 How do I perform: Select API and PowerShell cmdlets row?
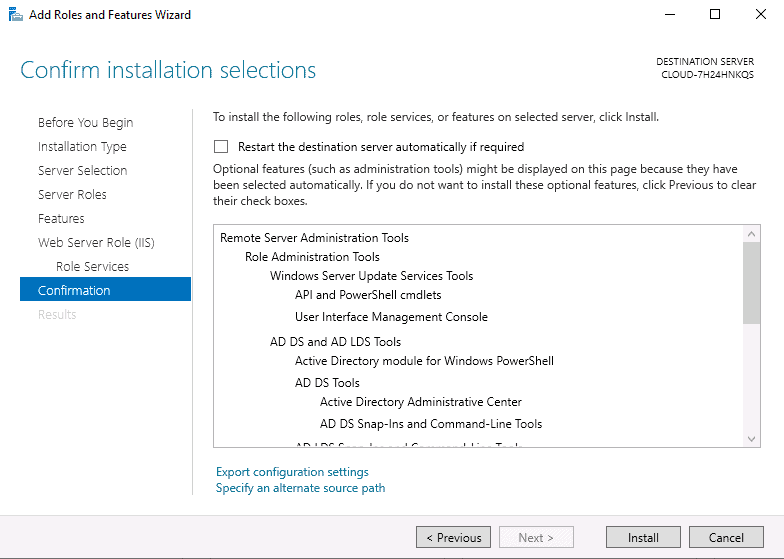[x=368, y=294]
